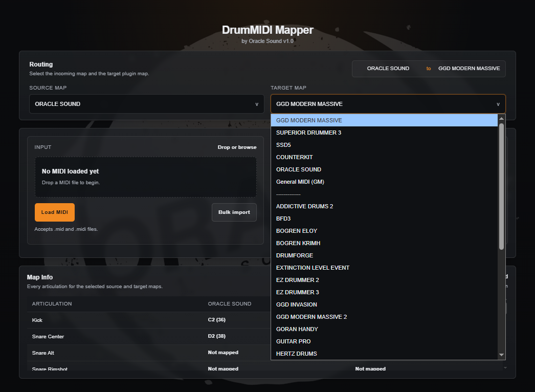
Task: Click dropdown list scrollbar down arrow
Action: tap(501, 355)
